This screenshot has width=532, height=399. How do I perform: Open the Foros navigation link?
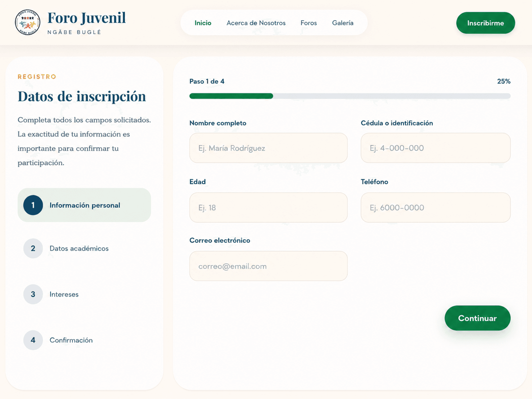point(309,23)
